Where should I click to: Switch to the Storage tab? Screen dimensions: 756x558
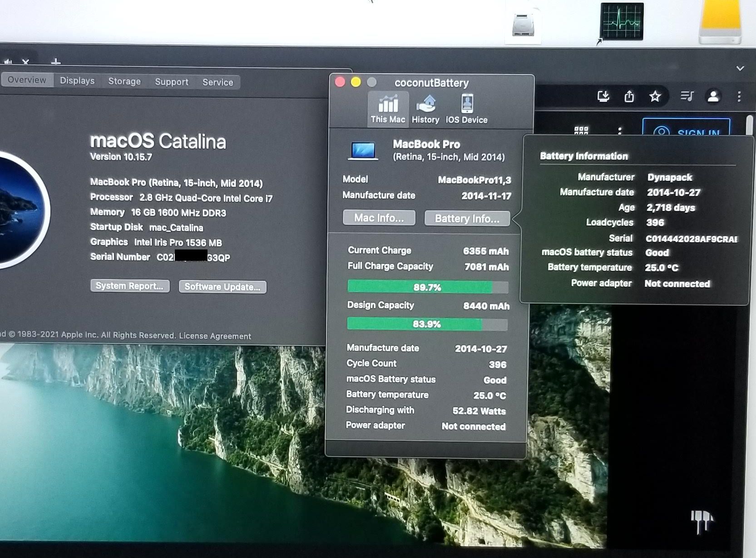(x=124, y=81)
